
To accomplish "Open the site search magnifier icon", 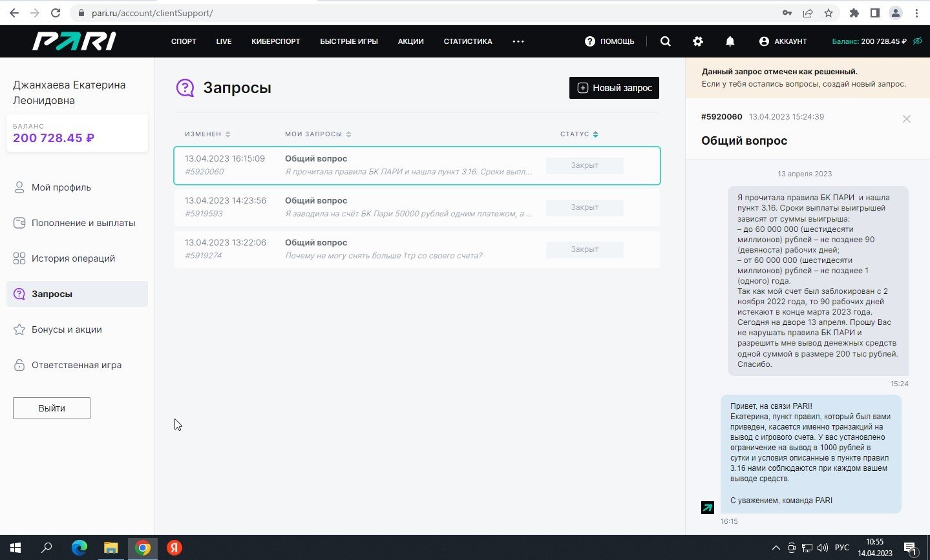I will (x=665, y=41).
